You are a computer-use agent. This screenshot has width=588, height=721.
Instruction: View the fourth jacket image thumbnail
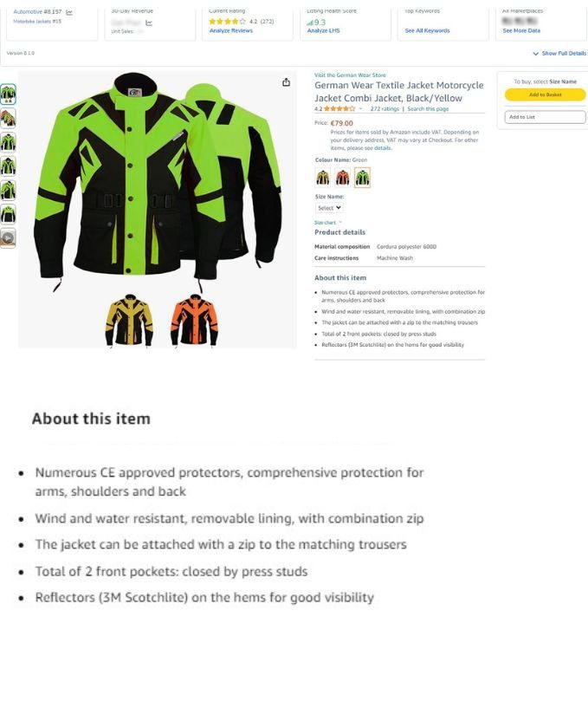pos(8,166)
